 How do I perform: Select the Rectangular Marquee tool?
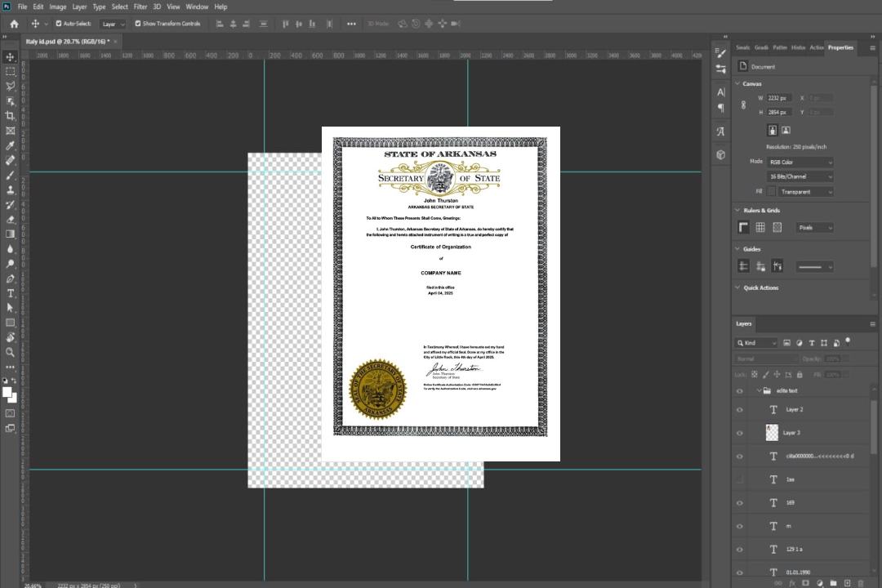pos(10,72)
